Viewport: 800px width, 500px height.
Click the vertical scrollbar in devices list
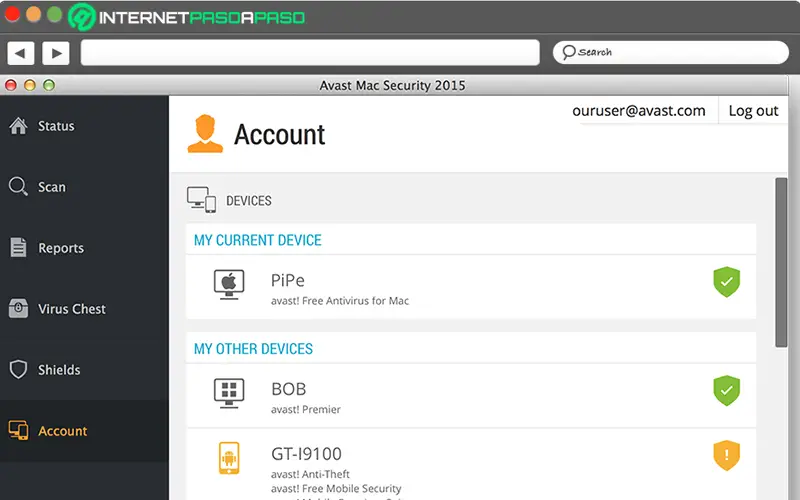point(781,262)
